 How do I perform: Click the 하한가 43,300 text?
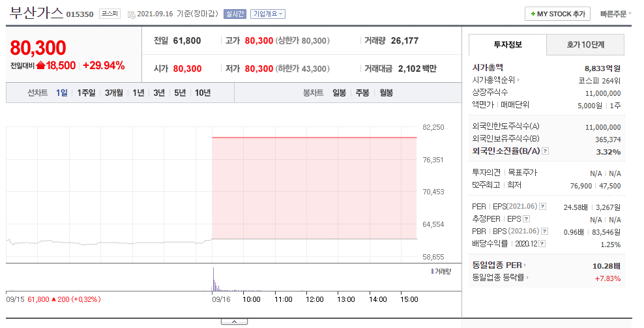pos(302,68)
